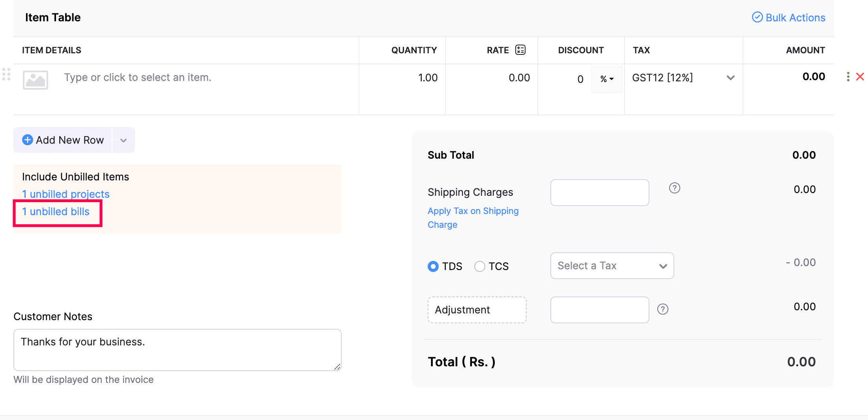
Task: Grab the row drag handle dots
Action: pos(6,74)
